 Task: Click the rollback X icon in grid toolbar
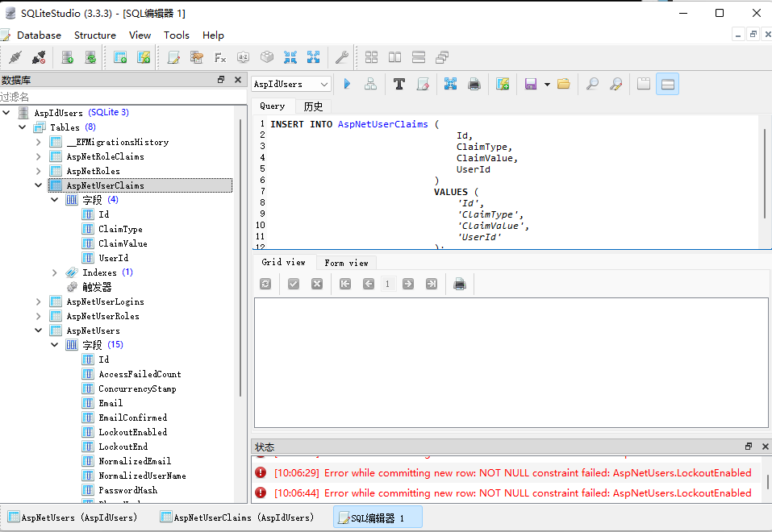[x=316, y=284]
